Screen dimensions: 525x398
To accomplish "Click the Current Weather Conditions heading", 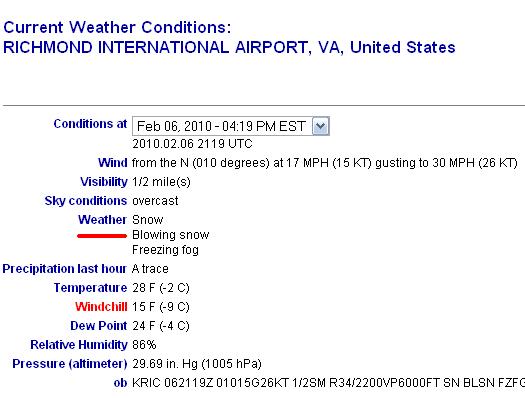I will pyautogui.click(x=117, y=27).
